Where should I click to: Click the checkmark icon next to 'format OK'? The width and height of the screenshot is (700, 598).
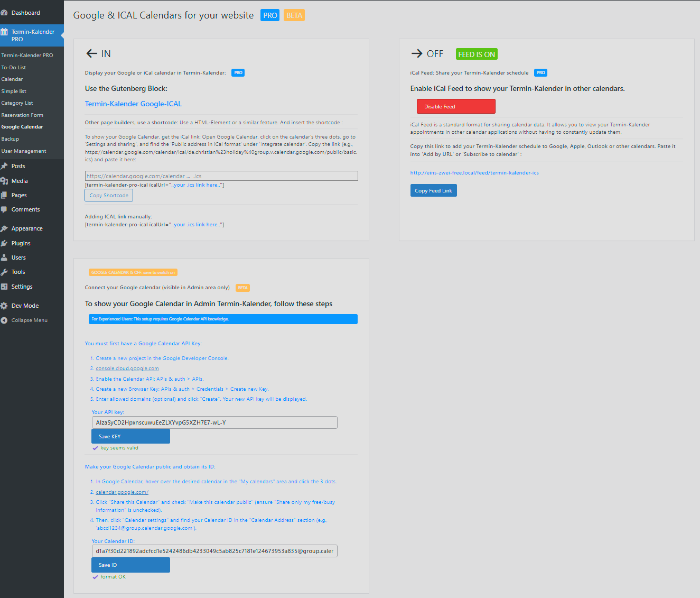click(95, 577)
